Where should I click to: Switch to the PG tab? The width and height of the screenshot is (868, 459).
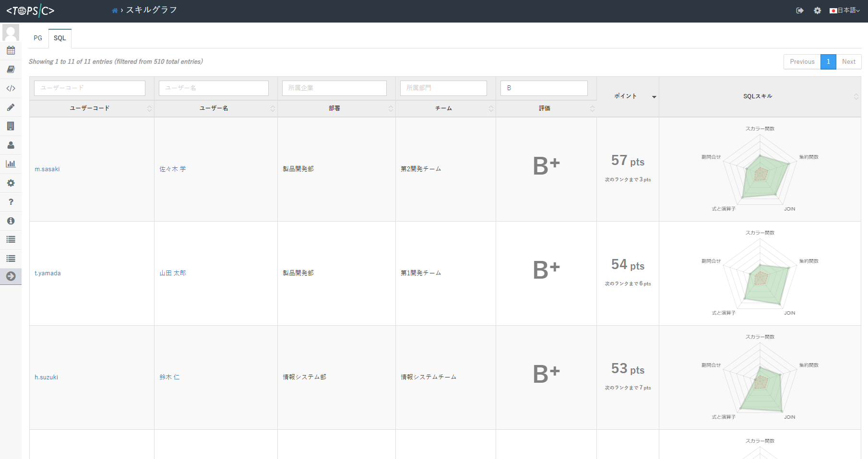click(38, 38)
